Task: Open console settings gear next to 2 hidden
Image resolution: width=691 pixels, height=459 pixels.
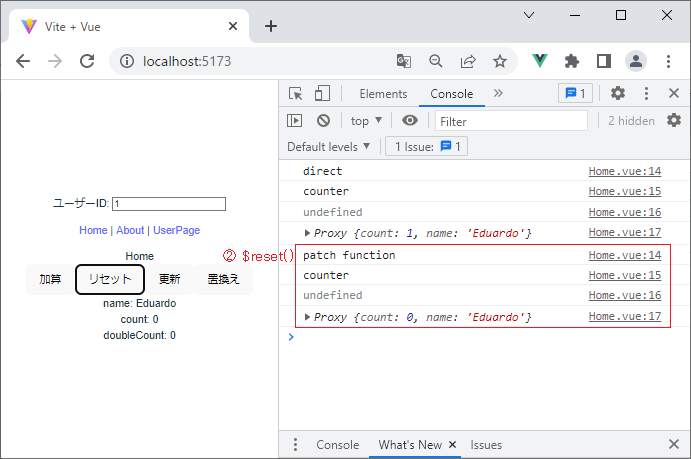Action: (x=674, y=120)
